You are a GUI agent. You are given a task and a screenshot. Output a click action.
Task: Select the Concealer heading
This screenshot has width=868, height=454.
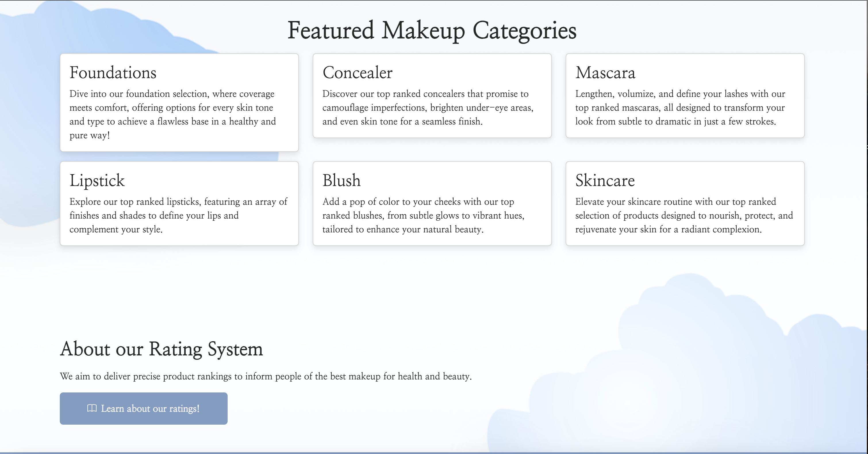click(x=358, y=72)
